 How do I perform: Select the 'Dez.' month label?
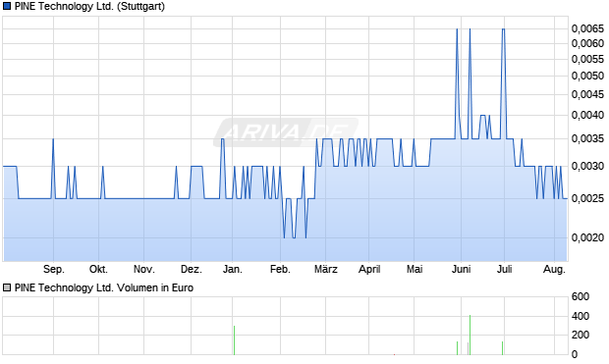[x=192, y=269]
